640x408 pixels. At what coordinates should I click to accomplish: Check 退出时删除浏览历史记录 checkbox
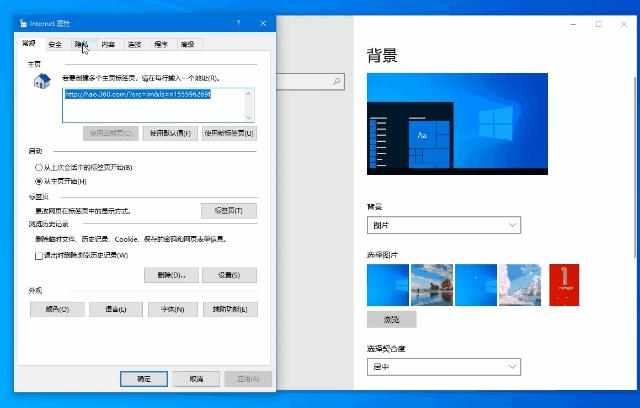[39, 256]
